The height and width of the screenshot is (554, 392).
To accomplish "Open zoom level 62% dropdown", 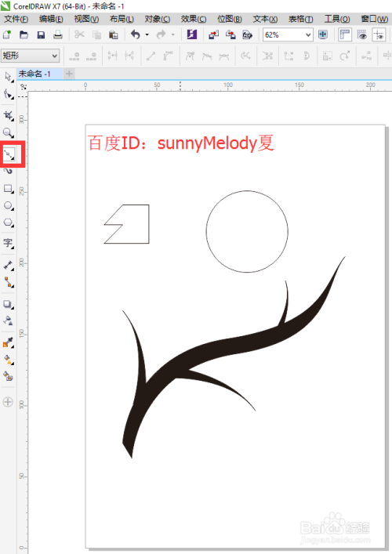I will 308,35.
